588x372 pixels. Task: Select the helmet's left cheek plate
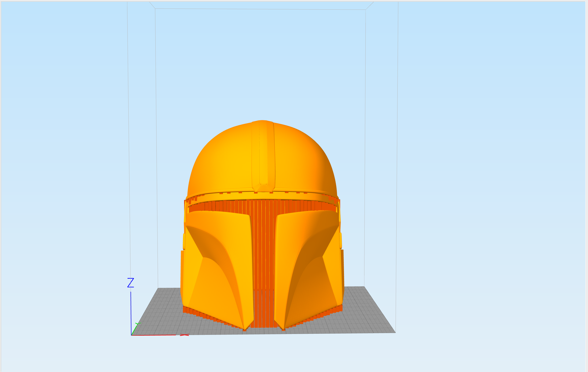pyautogui.click(x=218, y=270)
